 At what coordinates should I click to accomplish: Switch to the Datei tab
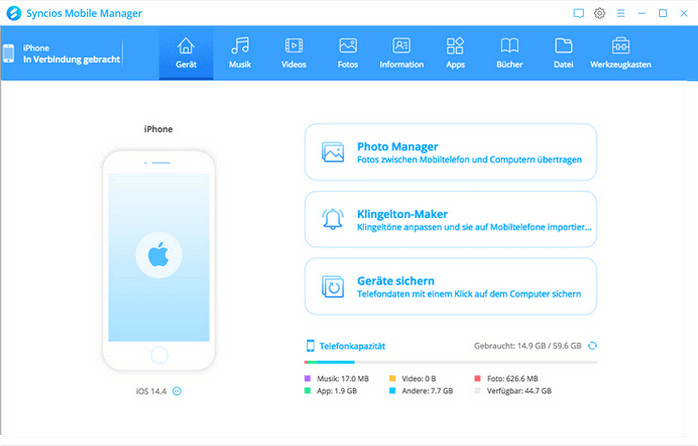563,53
